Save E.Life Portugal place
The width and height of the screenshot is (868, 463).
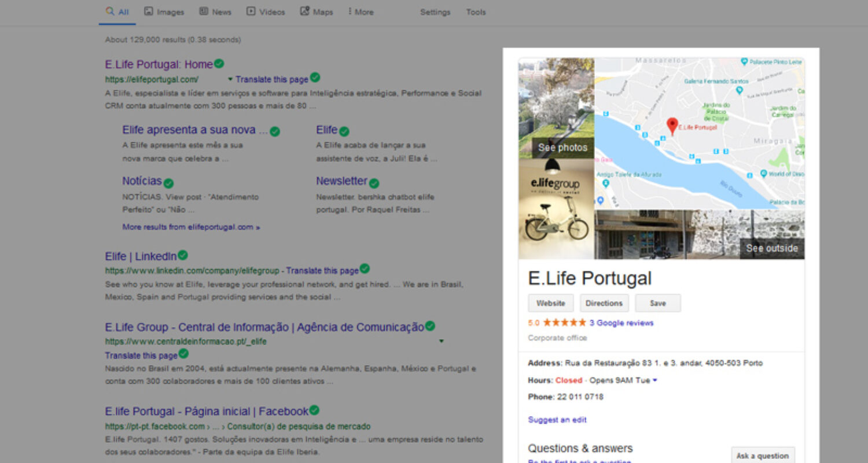pyautogui.click(x=658, y=303)
